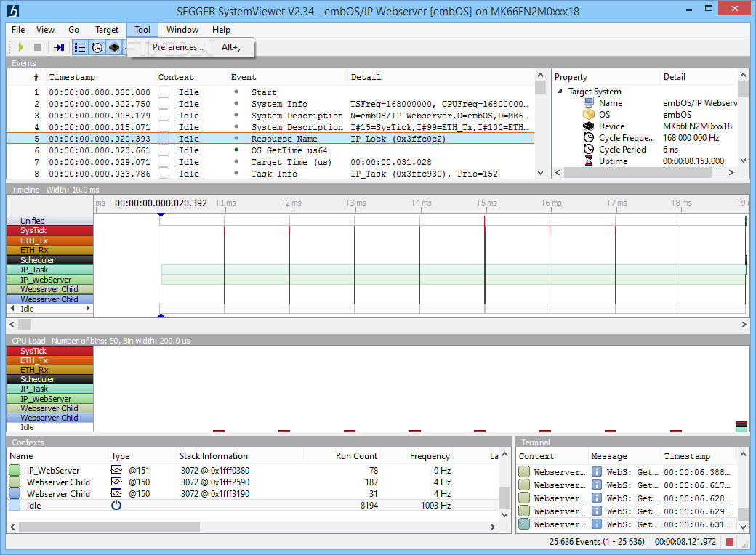
Task: Sort contexts by Run Count header
Action: 343,455
